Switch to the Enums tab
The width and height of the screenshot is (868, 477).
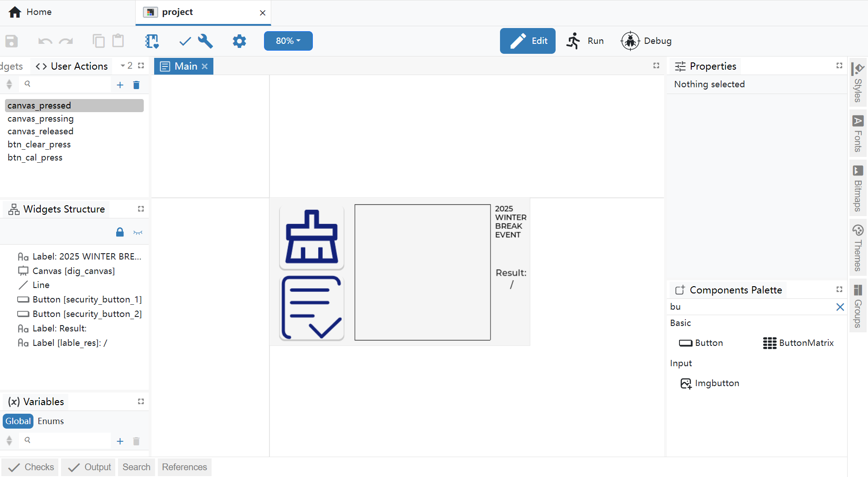tap(51, 421)
